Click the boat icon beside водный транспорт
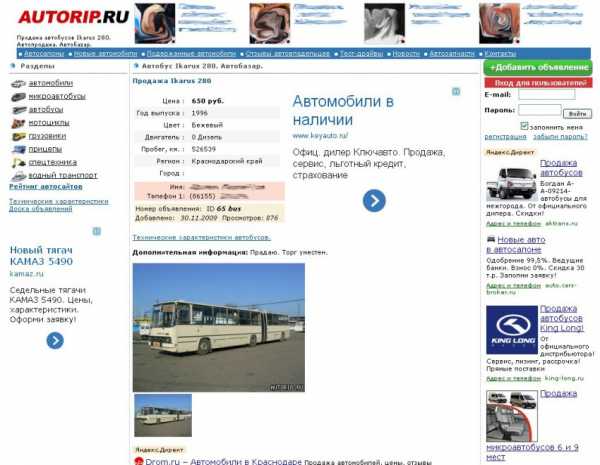This screenshot has width=600, height=465. click(x=18, y=176)
